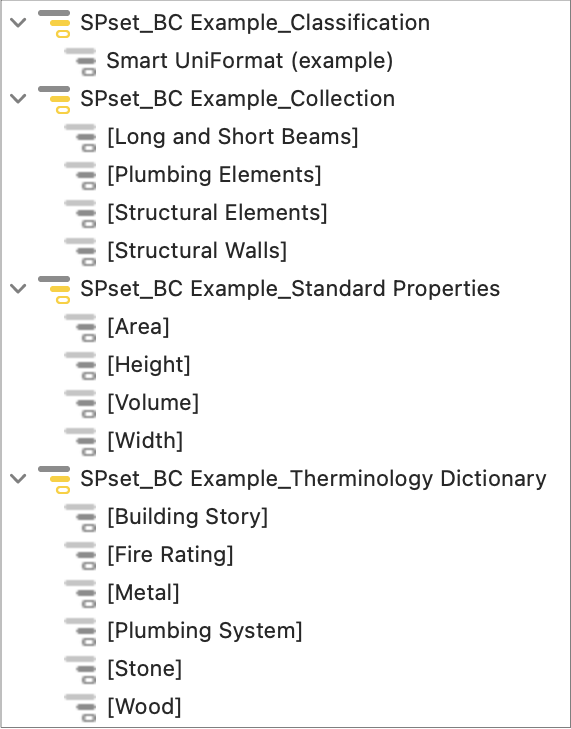This screenshot has width=571, height=729.
Task: Pick the [Building Story] entry
Action: click(187, 517)
